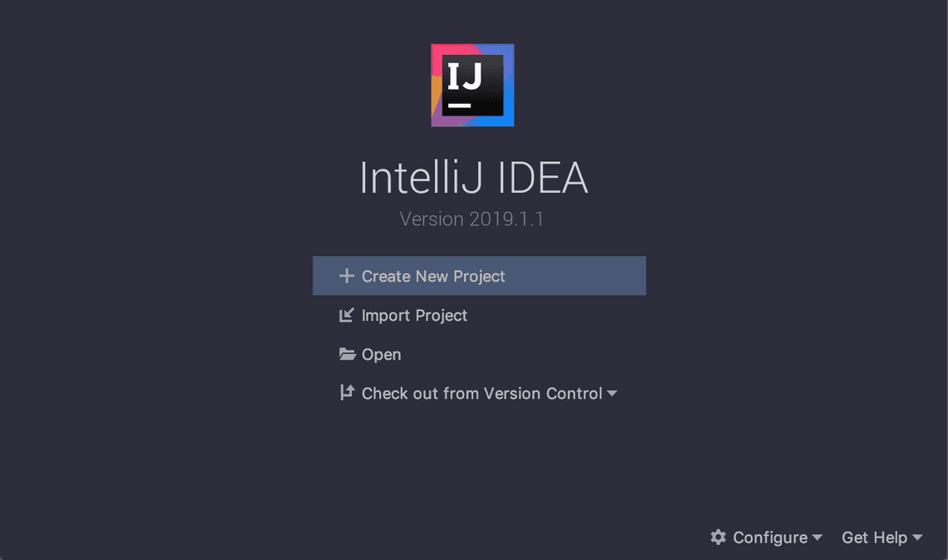Open the Configure settings menu
Image resolution: width=948 pixels, height=560 pixels.
769,538
